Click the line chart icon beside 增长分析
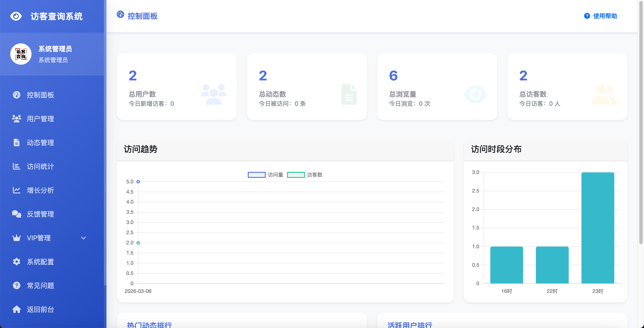 click(x=16, y=190)
